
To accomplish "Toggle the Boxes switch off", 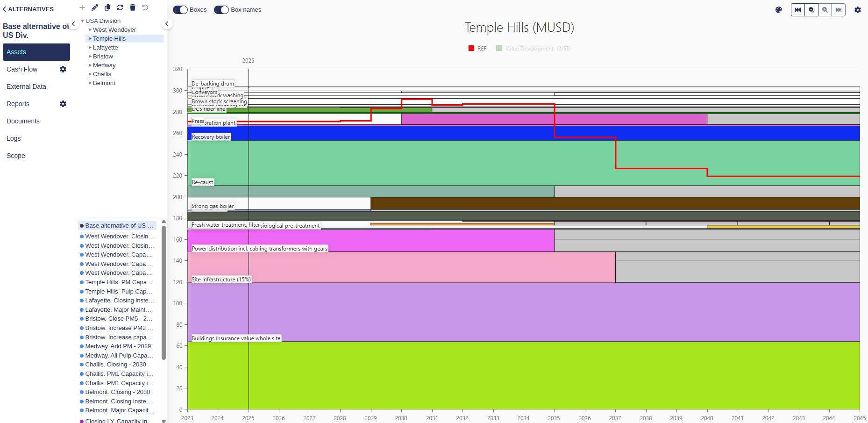I will [180, 10].
